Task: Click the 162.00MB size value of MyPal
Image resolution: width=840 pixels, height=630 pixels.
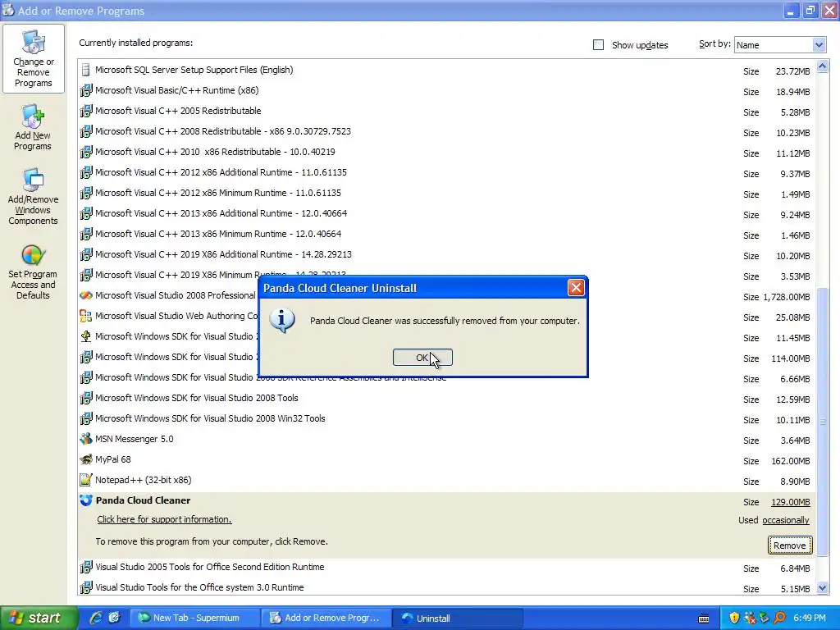Action: [x=790, y=461]
